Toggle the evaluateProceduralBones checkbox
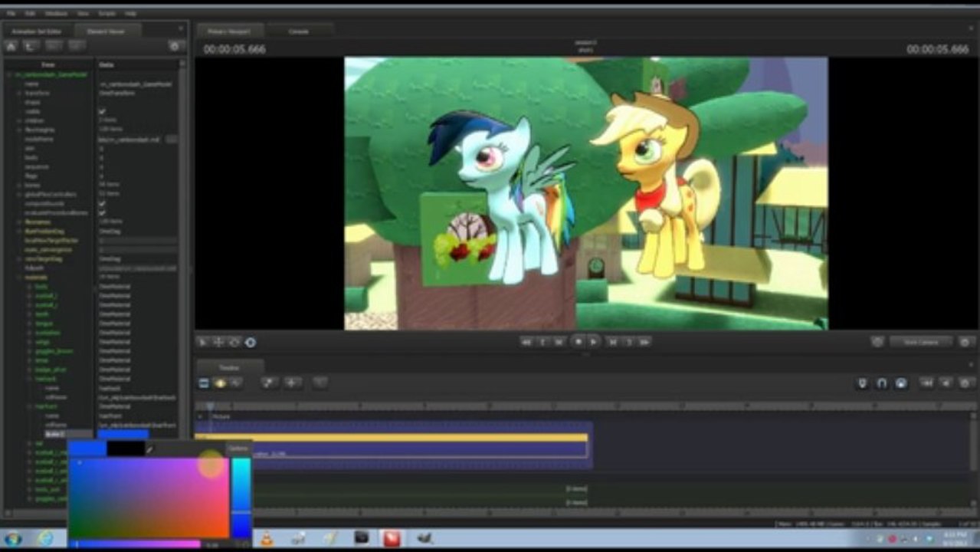The width and height of the screenshot is (980, 552). click(103, 212)
